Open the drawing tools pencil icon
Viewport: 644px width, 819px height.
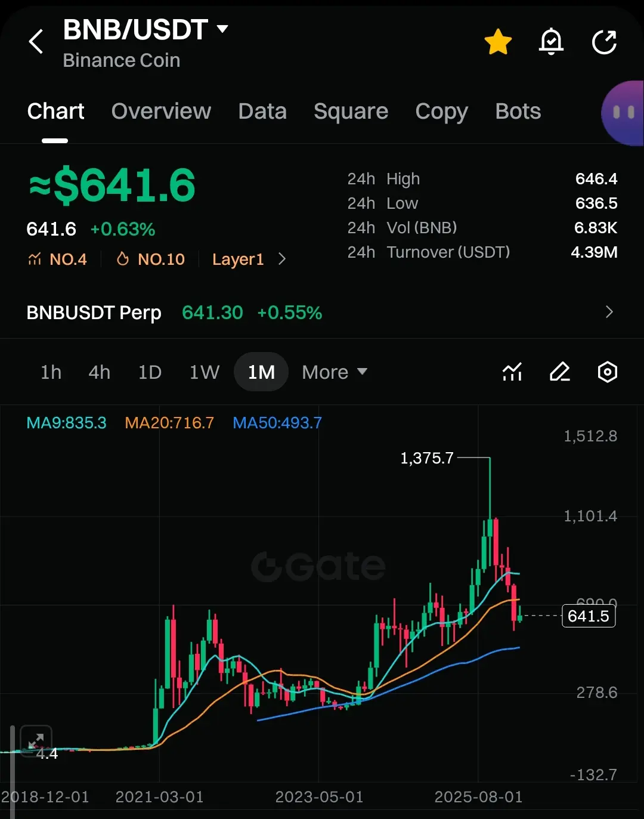point(559,372)
